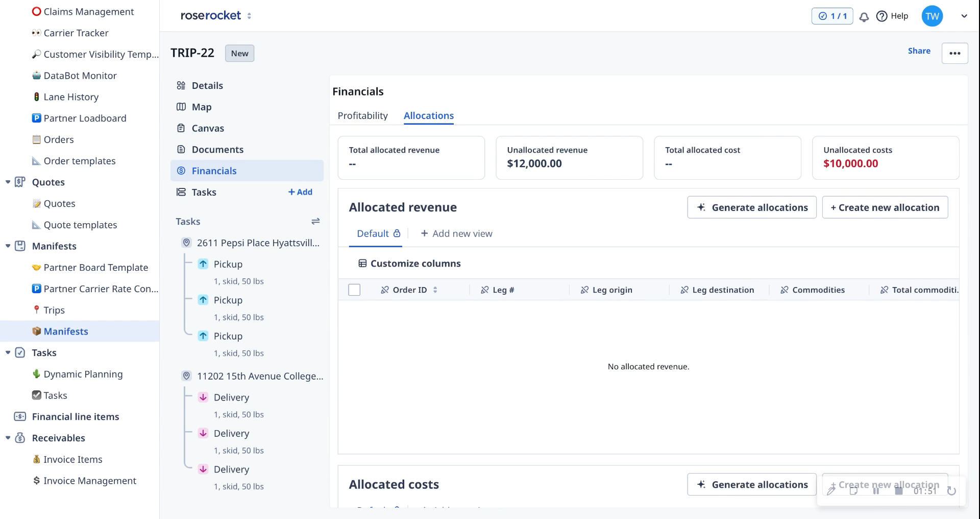980x519 pixels.
Task: Click the 11202 15th Avenue location pin icon
Action: point(187,376)
